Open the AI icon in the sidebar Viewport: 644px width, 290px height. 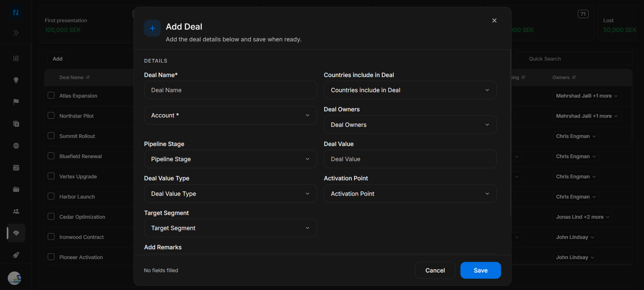[16, 59]
